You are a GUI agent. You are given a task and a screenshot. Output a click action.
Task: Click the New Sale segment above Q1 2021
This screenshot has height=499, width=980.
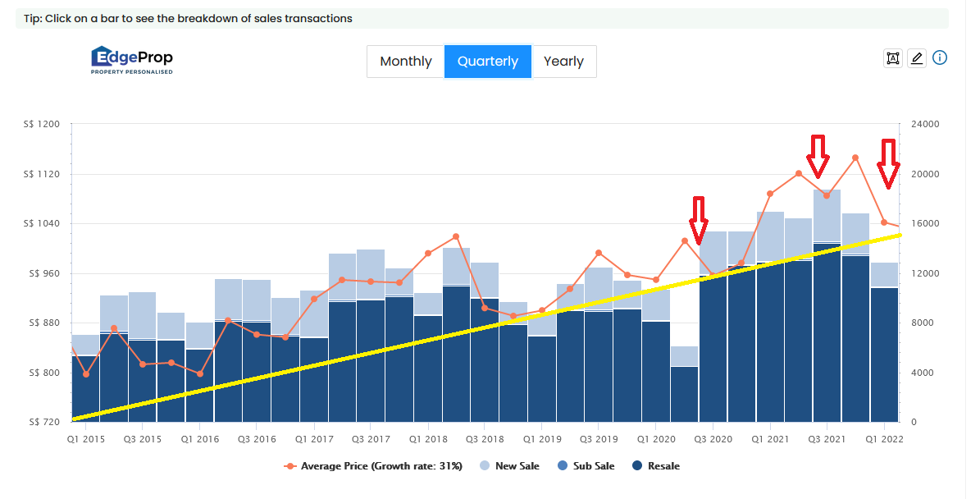(770, 236)
